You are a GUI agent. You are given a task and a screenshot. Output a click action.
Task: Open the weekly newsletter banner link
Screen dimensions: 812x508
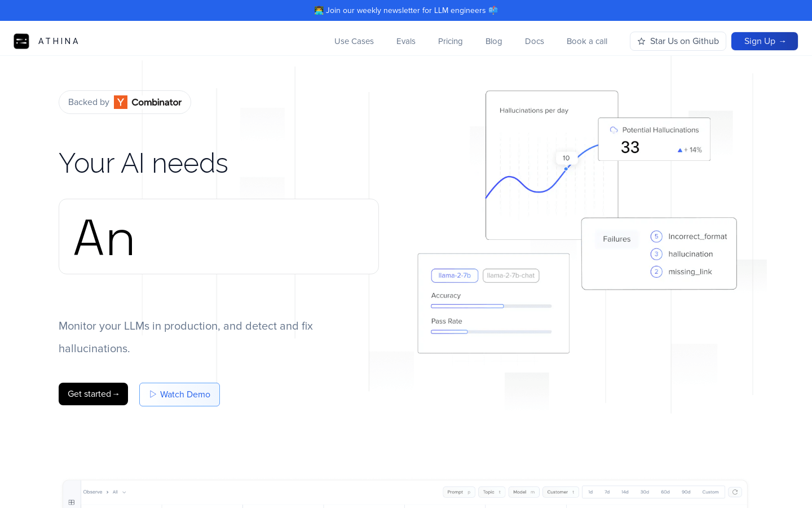click(406, 10)
